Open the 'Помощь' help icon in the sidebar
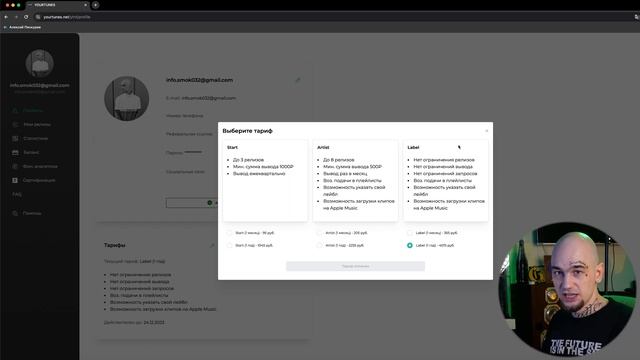 [x=15, y=213]
